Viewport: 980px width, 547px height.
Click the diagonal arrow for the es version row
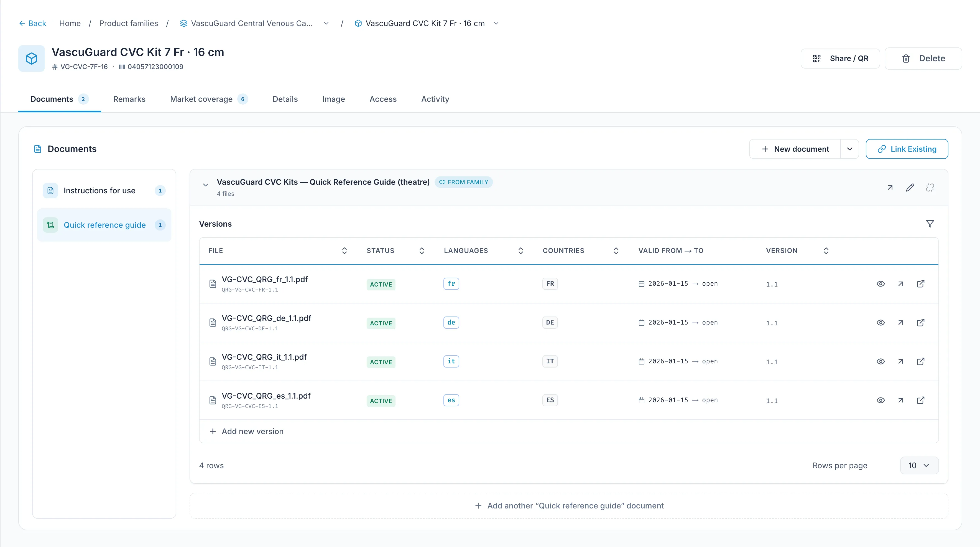[x=900, y=401]
